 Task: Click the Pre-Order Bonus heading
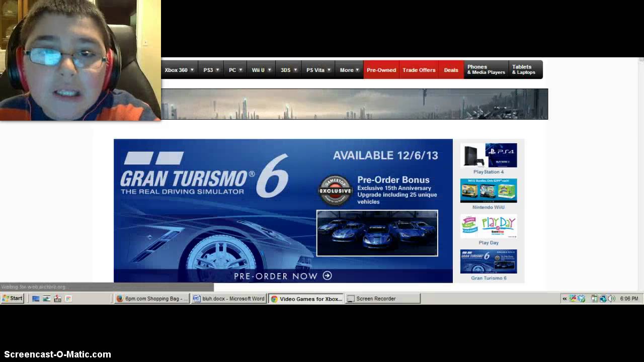pyautogui.click(x=393, y=179)
